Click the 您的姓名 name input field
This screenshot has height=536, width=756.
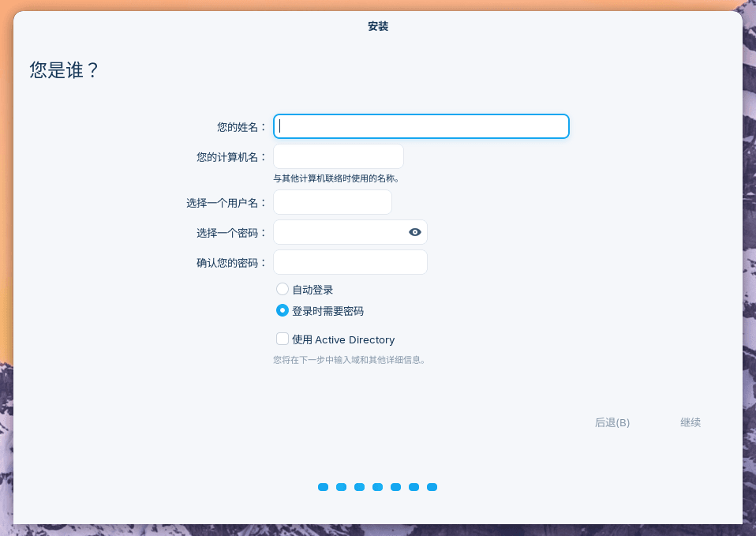(421, 126)
